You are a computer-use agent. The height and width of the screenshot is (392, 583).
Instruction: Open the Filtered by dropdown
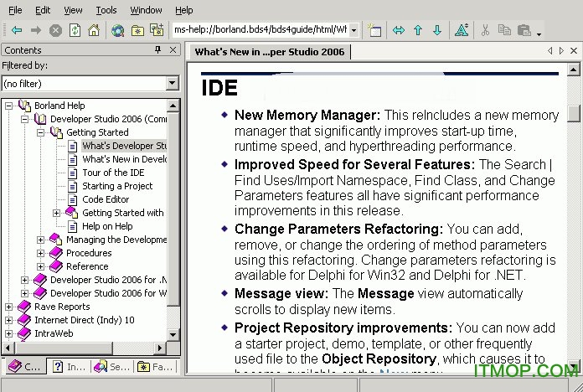(x=173, y=83)
